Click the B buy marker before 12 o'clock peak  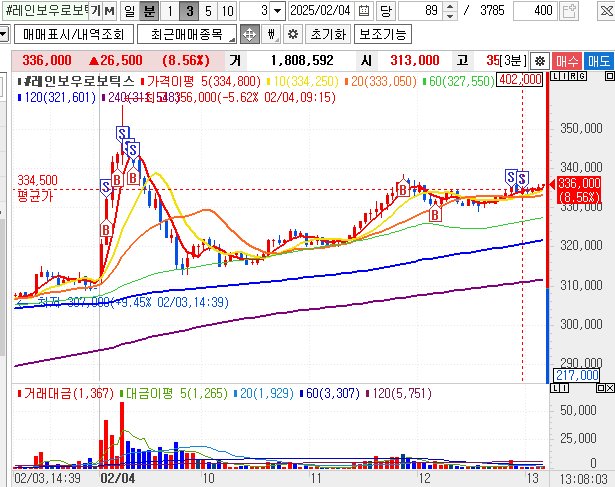tap(403, 190)
